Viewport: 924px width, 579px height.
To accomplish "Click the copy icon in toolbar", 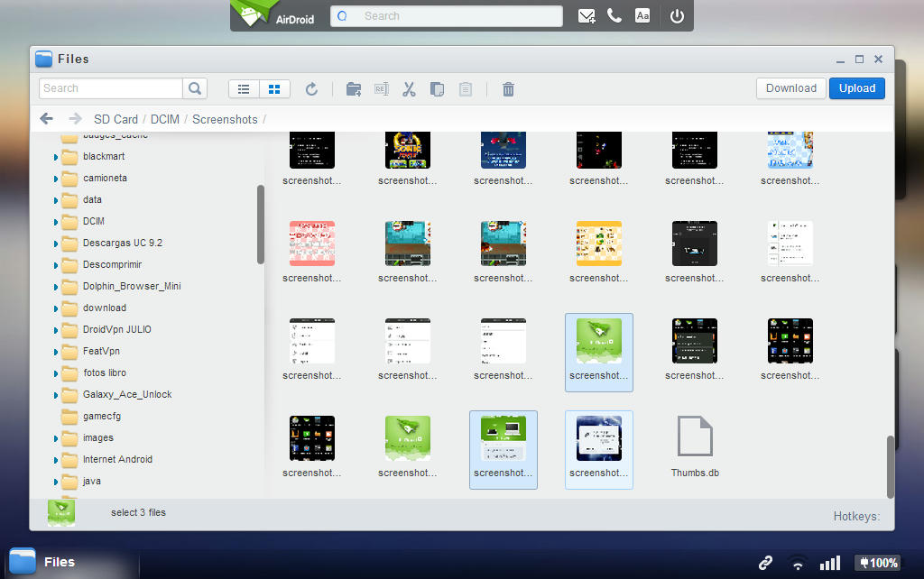I will tap(437, 88).
